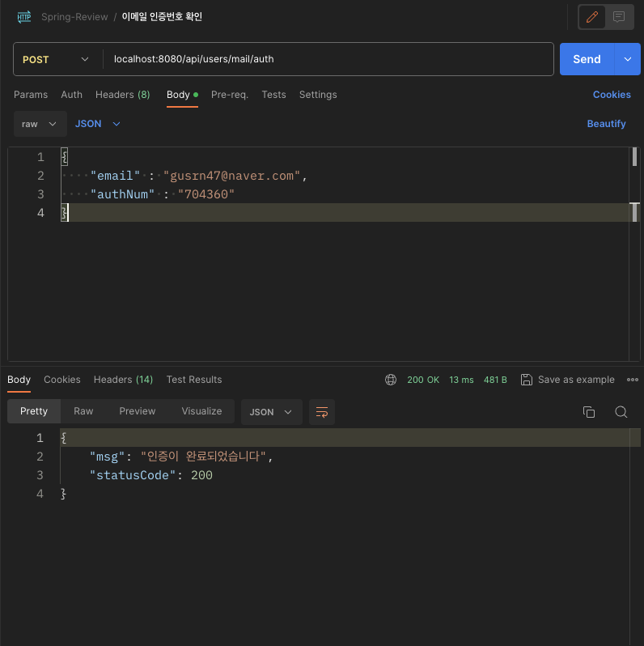Viewport: 644px width, 646px height.
Task: Click the "email" key in request body
Action: (115, 176)
